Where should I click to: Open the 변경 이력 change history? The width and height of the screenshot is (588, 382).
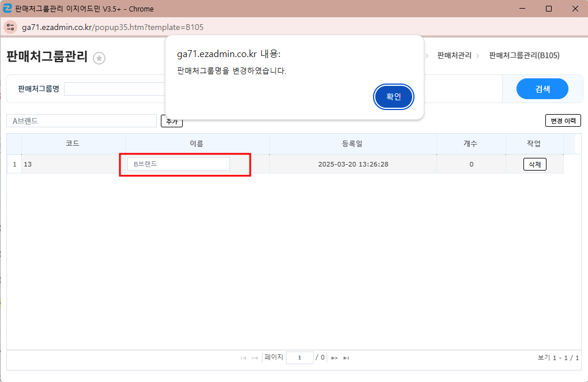(563, 120)
